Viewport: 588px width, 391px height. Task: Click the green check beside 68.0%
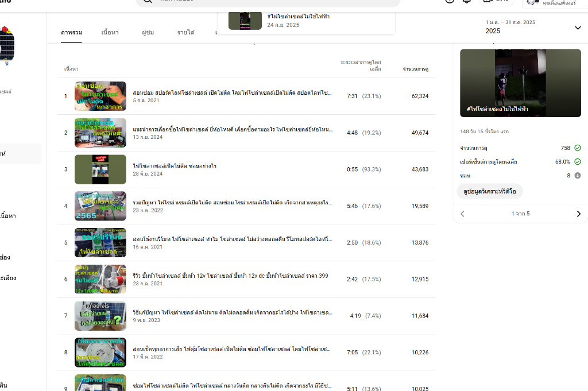point(577,162)
